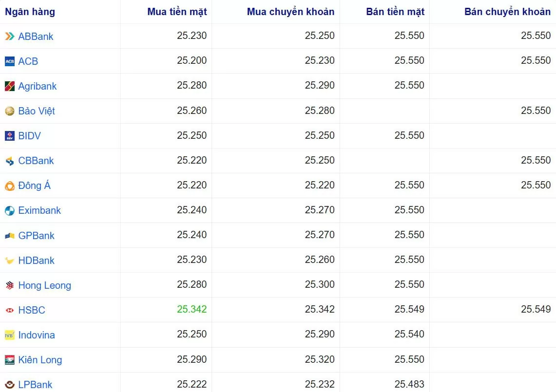The height and width of the screenshot is (392, 556).
Task: Click the ABBank logo icon
Action: click(x=10, y=36)
